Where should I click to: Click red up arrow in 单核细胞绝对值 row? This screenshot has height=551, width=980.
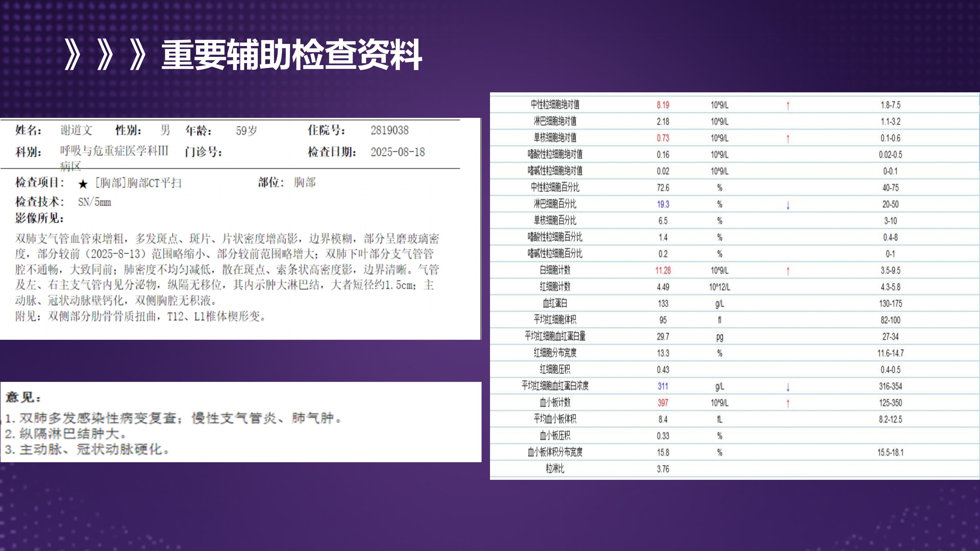pos(788,139)
